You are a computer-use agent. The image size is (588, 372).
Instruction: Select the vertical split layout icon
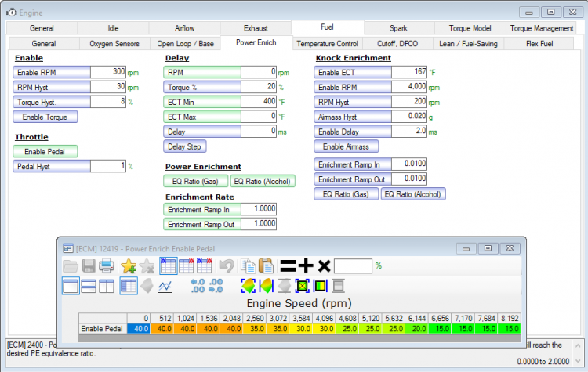point(107,286)
